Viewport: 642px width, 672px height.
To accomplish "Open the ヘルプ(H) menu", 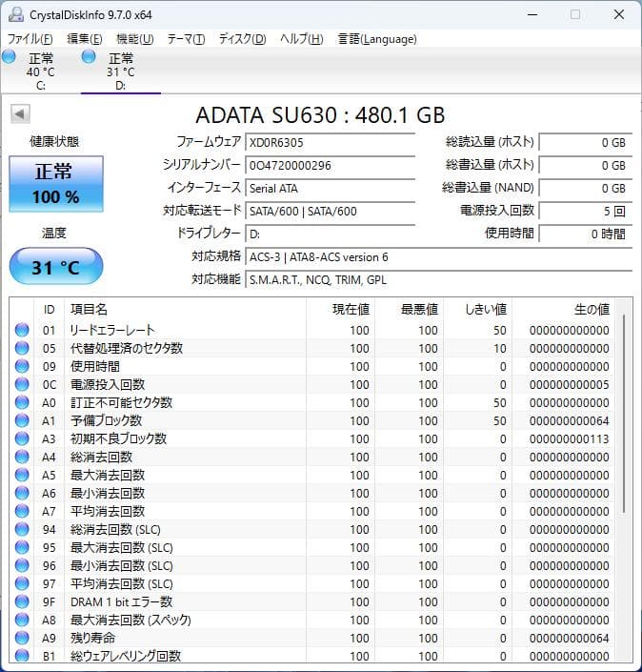I will coord(302,39).
